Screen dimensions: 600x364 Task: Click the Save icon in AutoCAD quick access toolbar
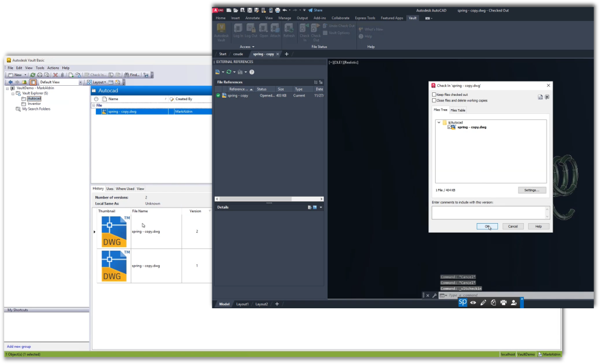click(x=250, y=10)
